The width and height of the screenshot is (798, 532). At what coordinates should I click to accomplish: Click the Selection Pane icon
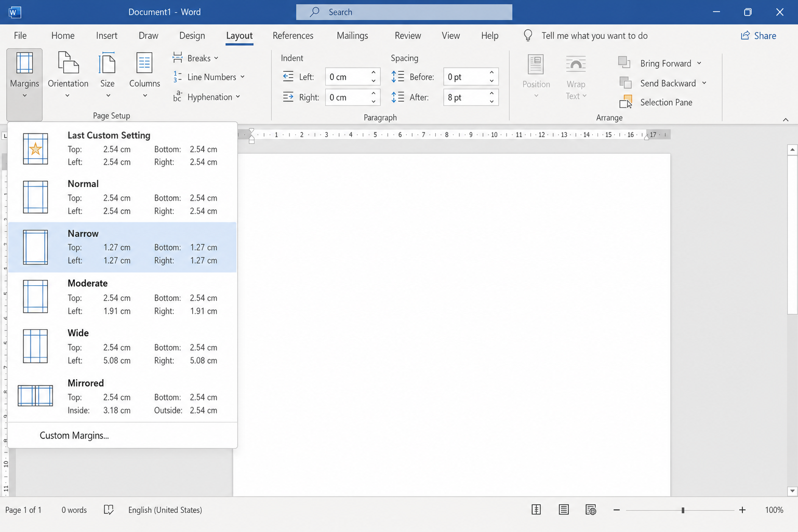point(626,102)
